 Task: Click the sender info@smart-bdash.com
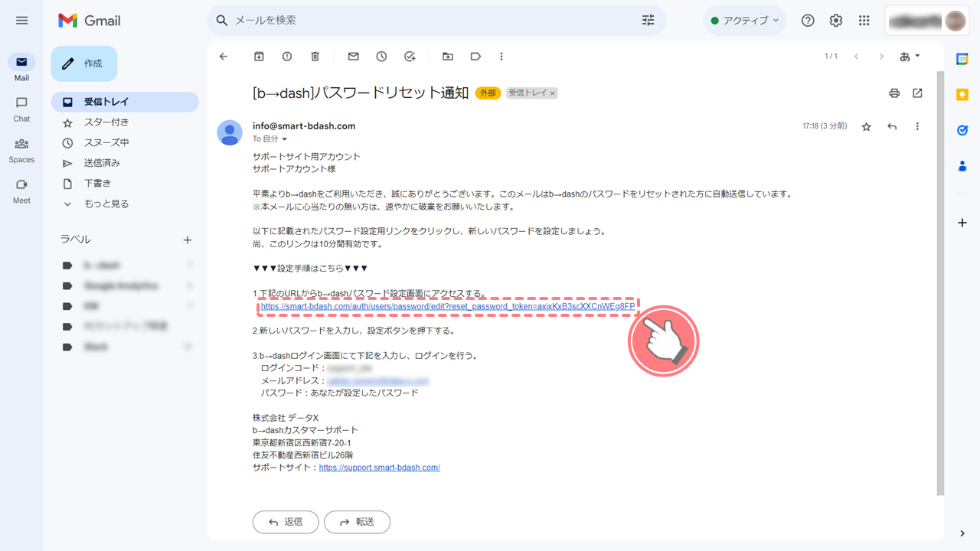pos(304,126)
